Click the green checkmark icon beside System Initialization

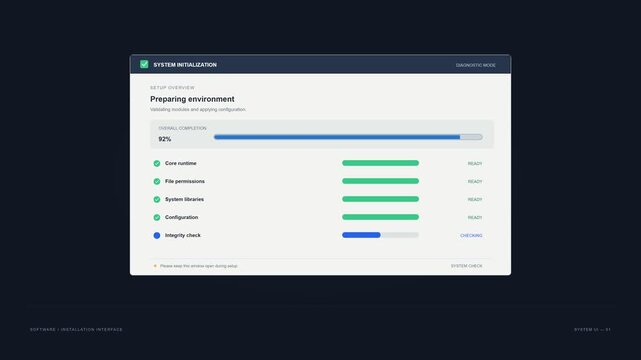point(144,64)
